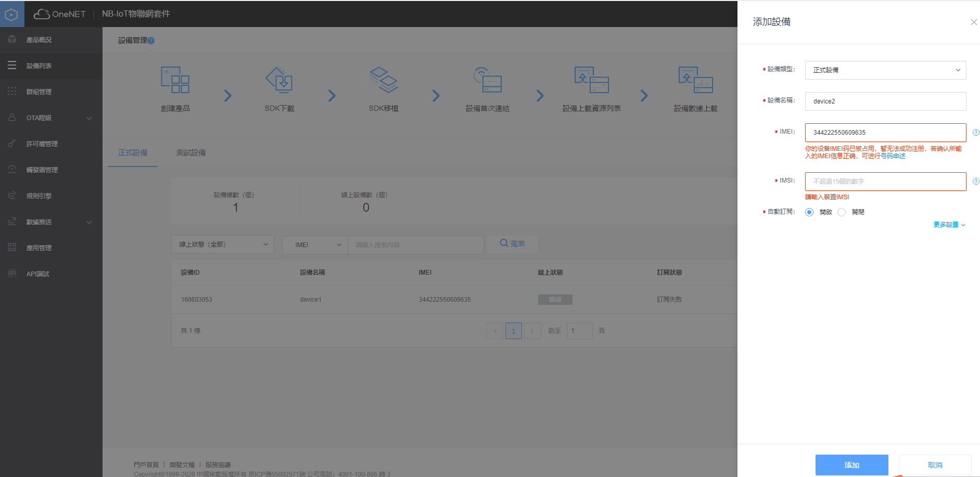980x477 pixels.
Task: Open the IMEI search type dropdown
Action: [315, 244]
